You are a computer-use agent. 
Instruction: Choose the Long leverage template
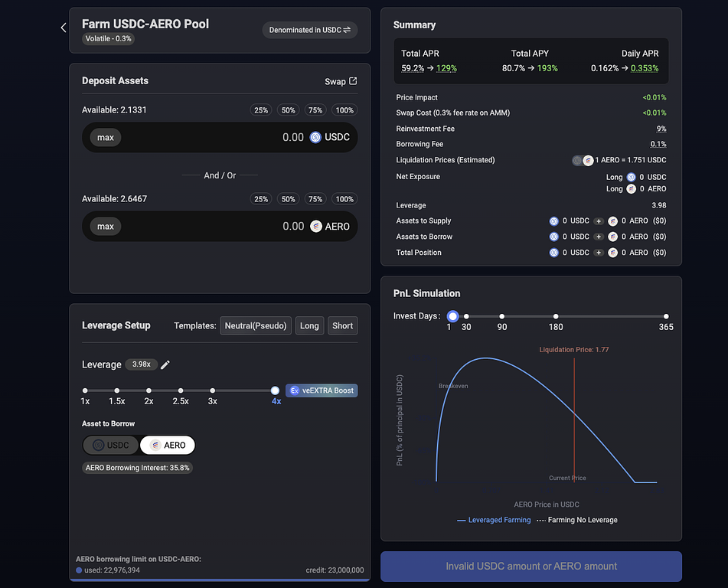(309, 325)
